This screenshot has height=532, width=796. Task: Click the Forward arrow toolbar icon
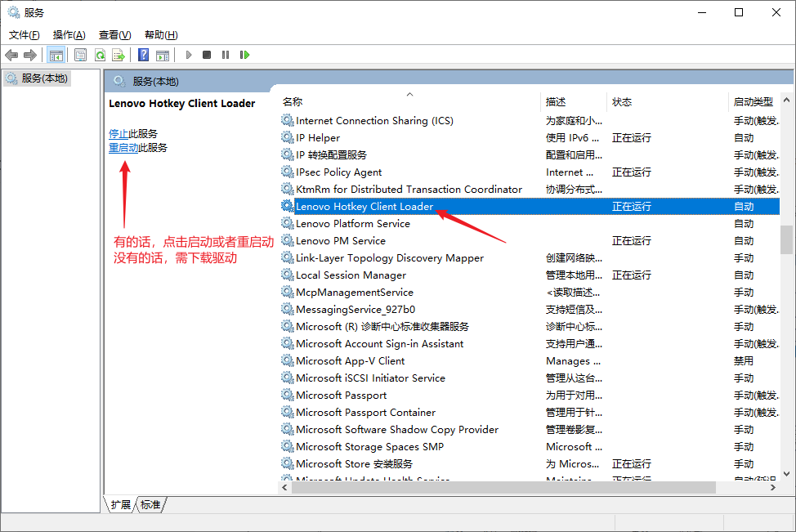tap(30, 55)
